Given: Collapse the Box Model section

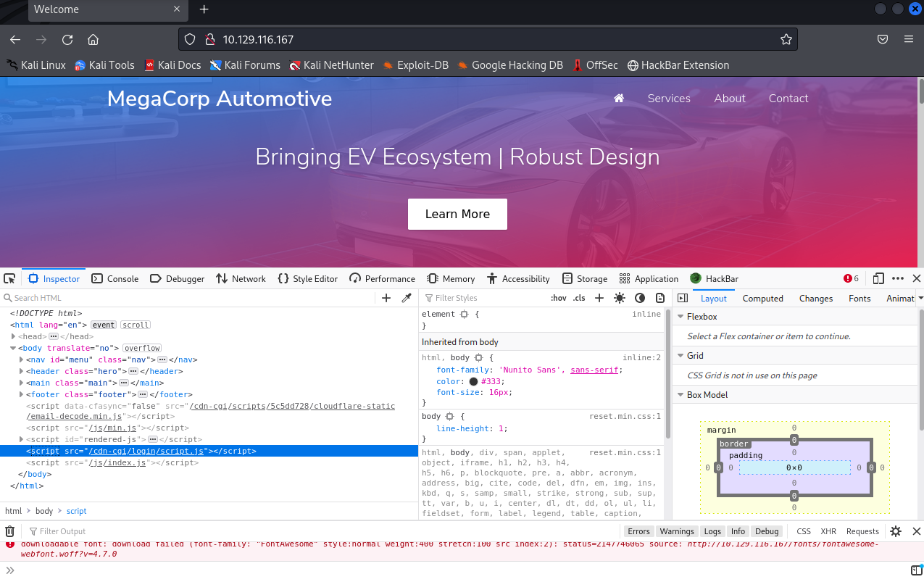Looking at the screenshot, I should (x=680, y=395).
